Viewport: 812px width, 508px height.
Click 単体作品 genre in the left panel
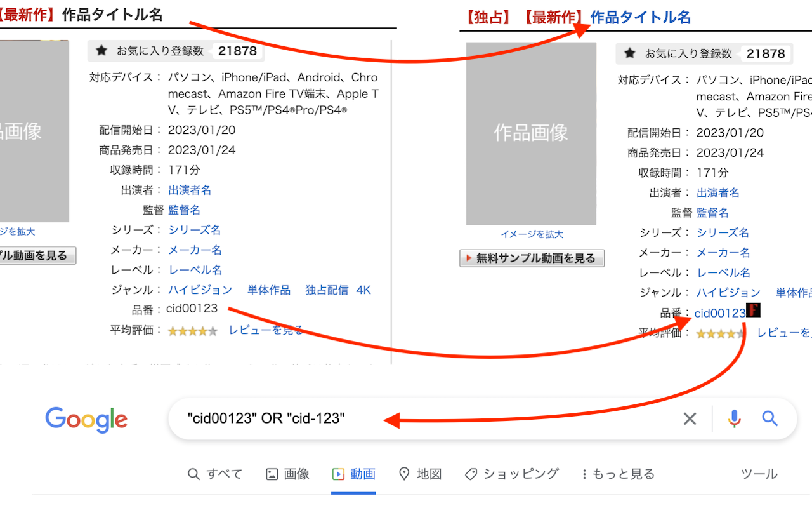pos(269,290)
